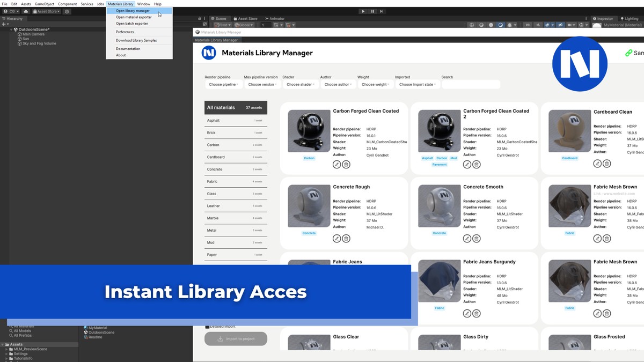Open the File menu

(x=5, y=4)
